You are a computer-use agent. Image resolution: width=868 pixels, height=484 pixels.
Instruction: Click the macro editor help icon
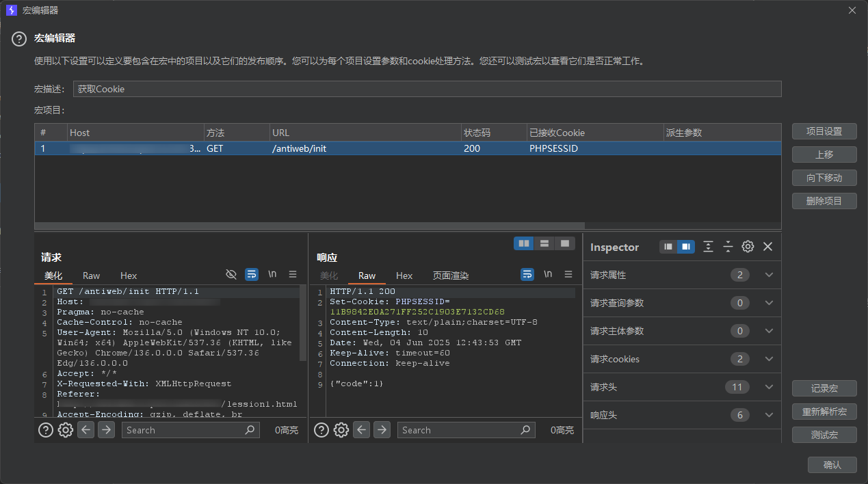(x=19, y=39)
